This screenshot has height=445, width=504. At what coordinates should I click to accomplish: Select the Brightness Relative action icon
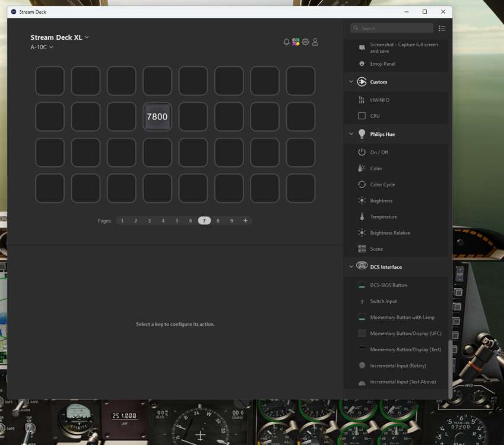tap(362, 233)
